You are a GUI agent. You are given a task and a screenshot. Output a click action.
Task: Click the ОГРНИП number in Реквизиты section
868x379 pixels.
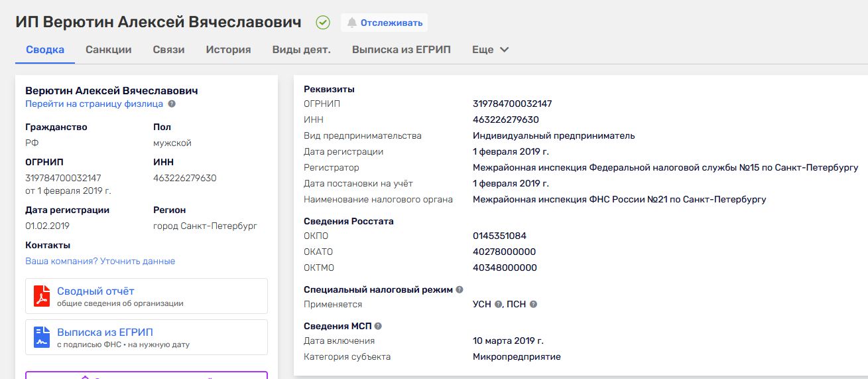tap(512, 104)
